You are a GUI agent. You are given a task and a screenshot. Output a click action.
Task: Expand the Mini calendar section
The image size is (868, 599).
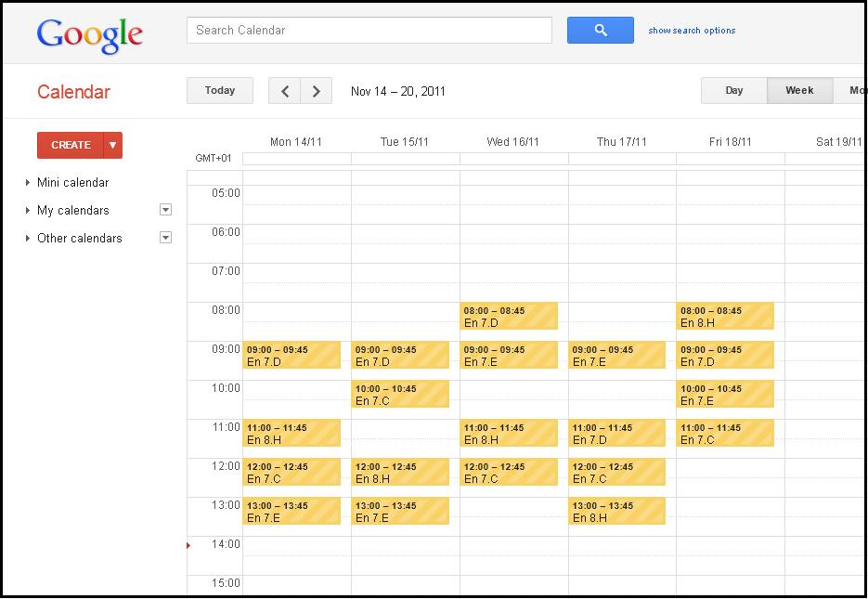pyautogui.click(x=72, y=183)
